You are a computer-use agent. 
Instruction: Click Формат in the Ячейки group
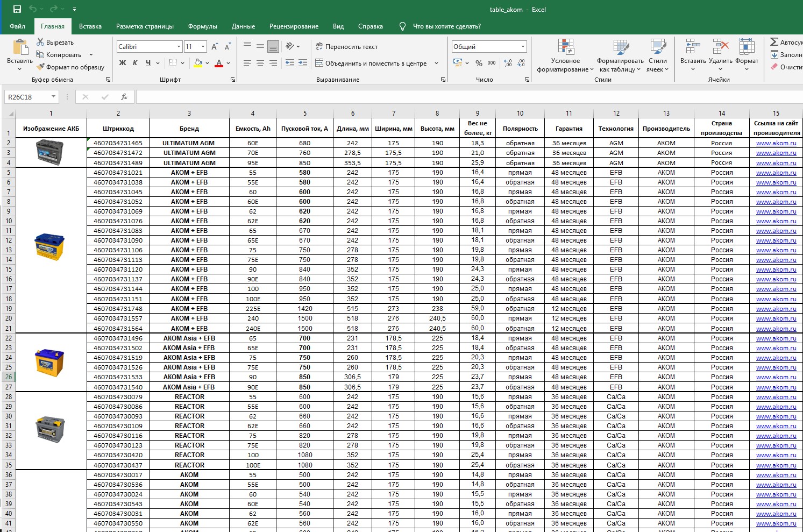coord(747,55)
